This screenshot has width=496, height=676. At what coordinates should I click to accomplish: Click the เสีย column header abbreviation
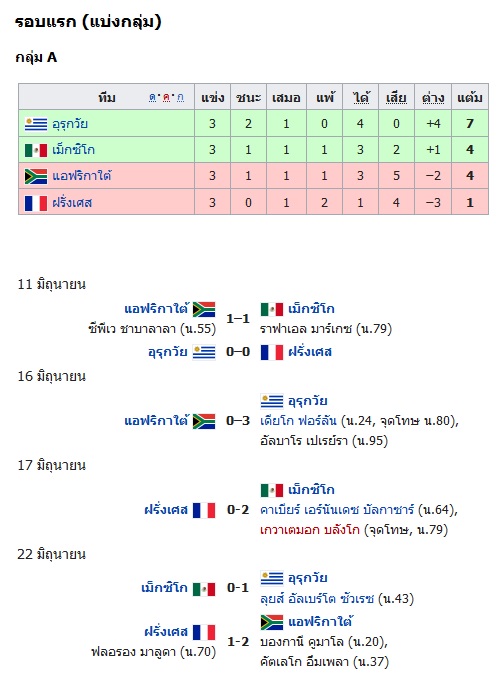coord(396,97)
